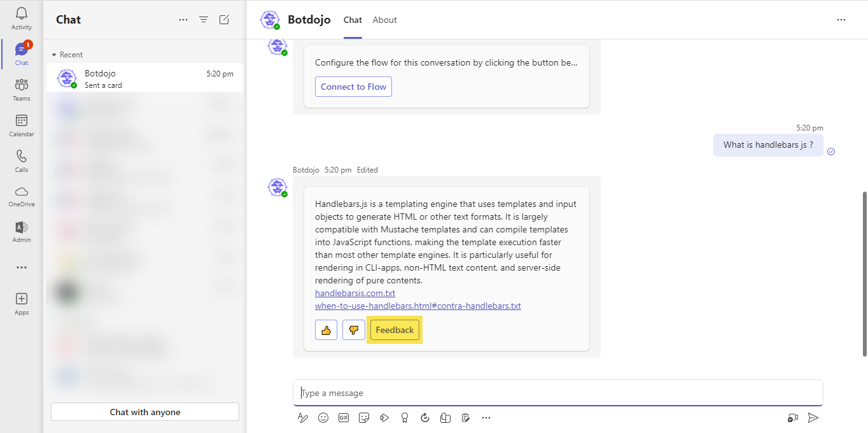This screenshot has width=868, height=433.
Task: Open more compose options ellipsis
Action: 486,418
